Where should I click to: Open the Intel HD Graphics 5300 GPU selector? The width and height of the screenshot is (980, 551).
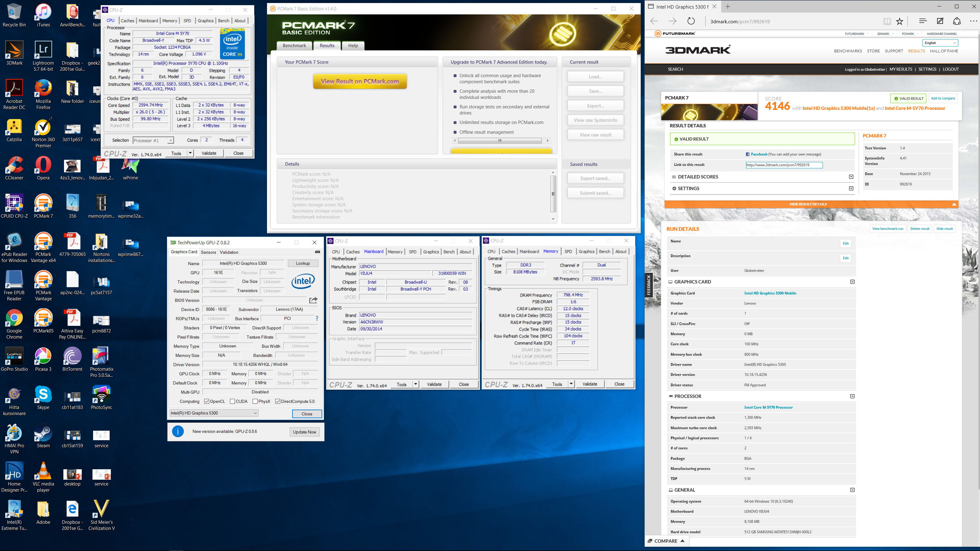tap(213, 413)
